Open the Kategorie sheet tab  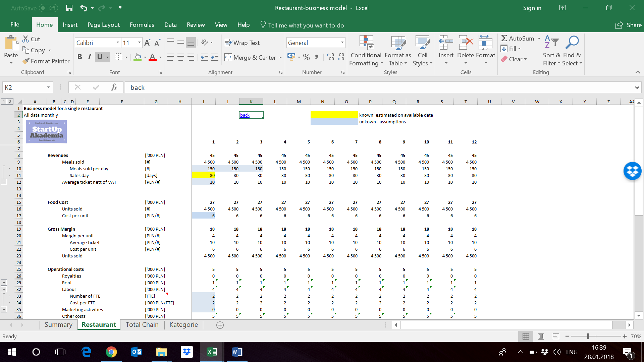[183, 324]
